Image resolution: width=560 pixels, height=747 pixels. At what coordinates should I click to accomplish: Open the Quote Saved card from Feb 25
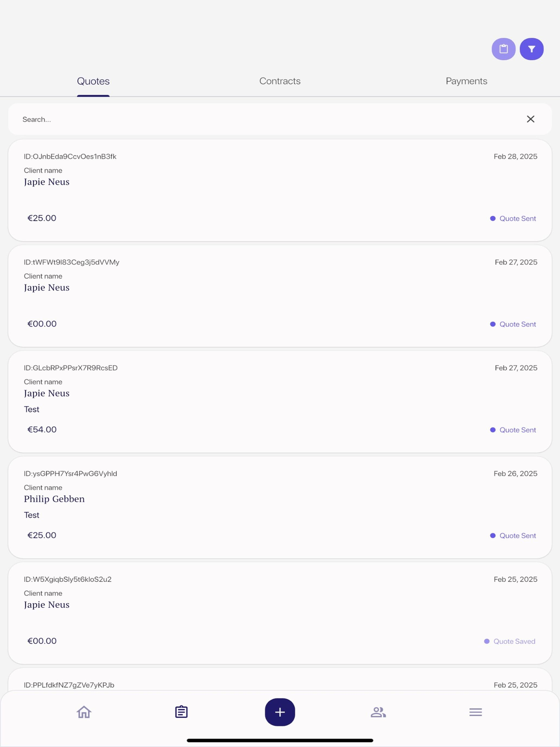[280, 613]
